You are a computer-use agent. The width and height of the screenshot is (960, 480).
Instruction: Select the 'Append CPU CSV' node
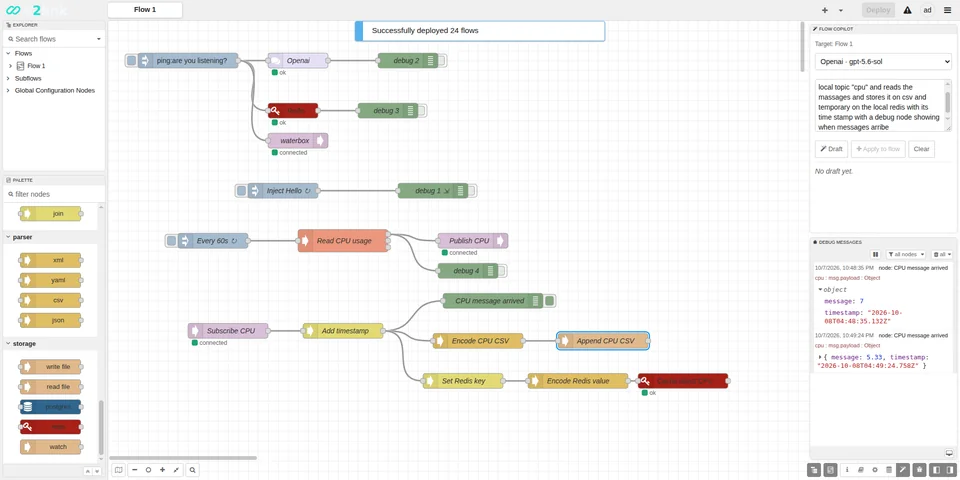603,341
